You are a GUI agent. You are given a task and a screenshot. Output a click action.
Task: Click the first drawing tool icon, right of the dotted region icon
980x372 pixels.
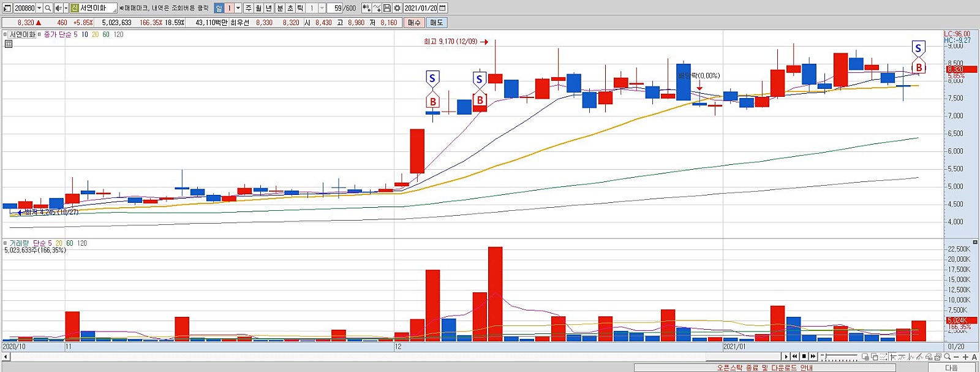(893, 357)
